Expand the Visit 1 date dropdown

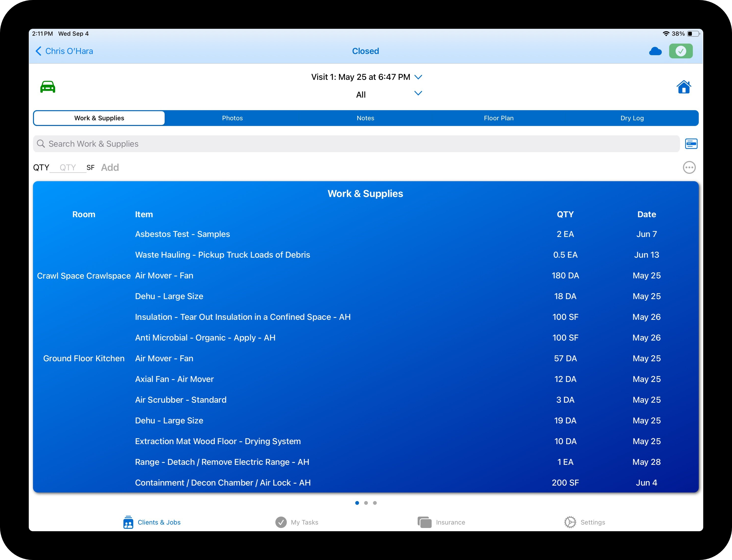click(x=418, y=77)
